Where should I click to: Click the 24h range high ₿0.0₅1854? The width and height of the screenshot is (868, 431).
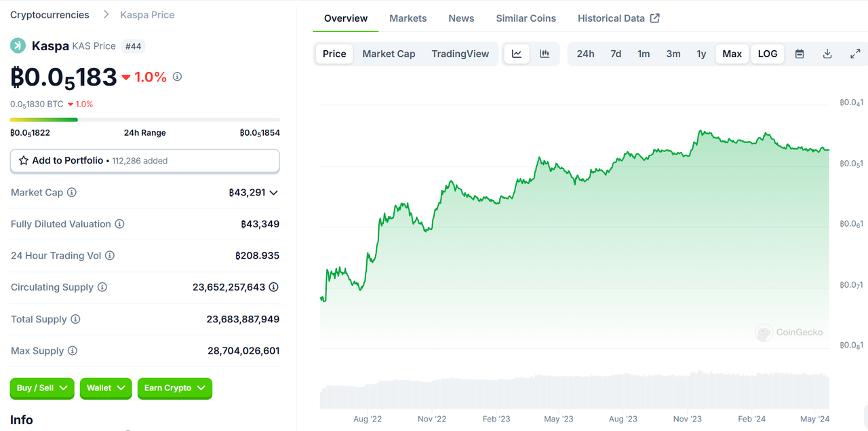[260, 133]
